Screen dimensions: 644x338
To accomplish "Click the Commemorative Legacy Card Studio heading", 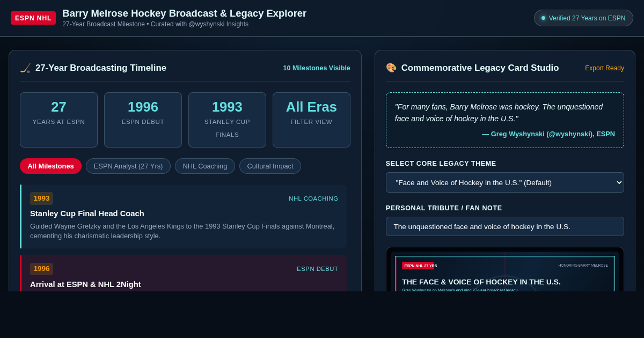I will [x=480, y=68].
